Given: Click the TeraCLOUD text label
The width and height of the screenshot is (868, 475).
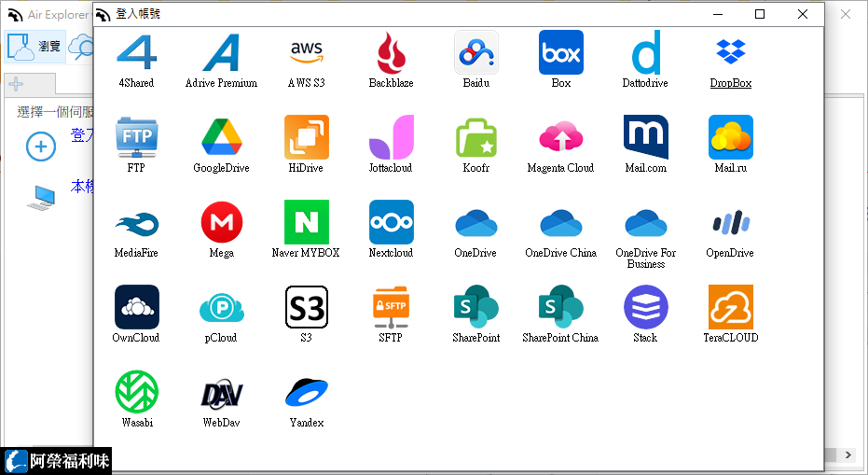Looking at the screenshot, I should click(x=731, y=338).
